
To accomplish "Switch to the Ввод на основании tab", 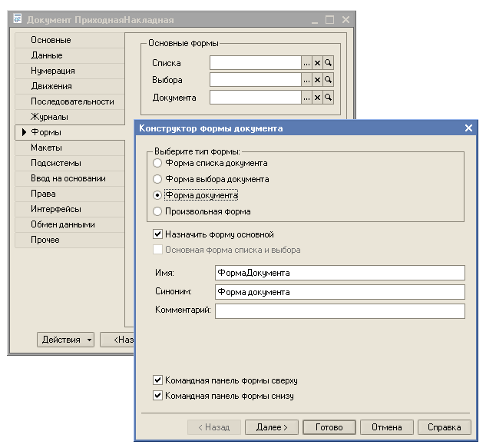I will [x=70, y=178].
